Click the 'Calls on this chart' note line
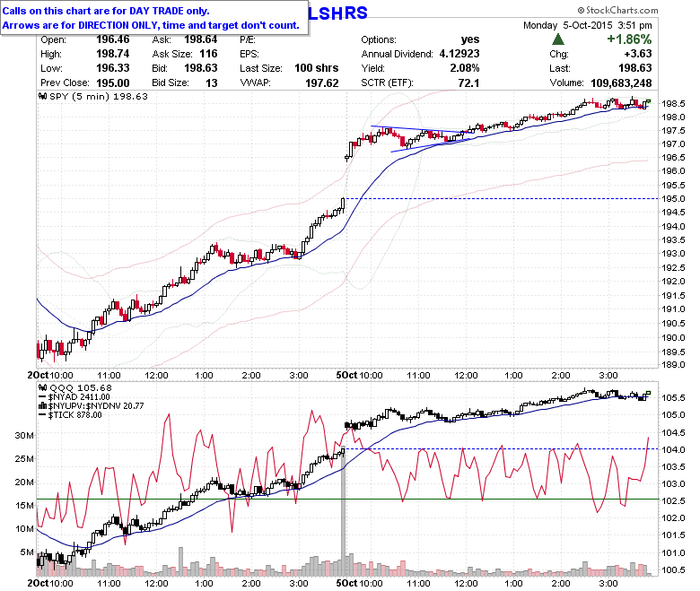Image resolution: width=700 pixels, height=591 pixels. point(106,11)
